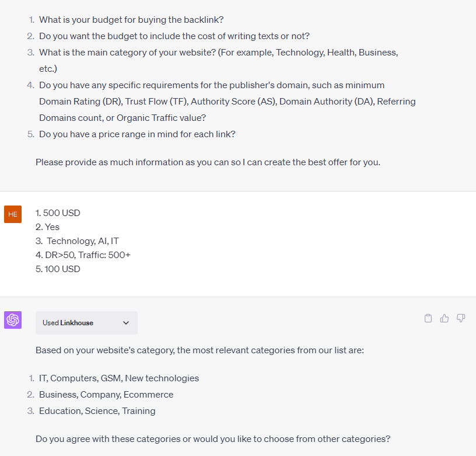Click the orange HE user avatar

[x=13, y=214]
